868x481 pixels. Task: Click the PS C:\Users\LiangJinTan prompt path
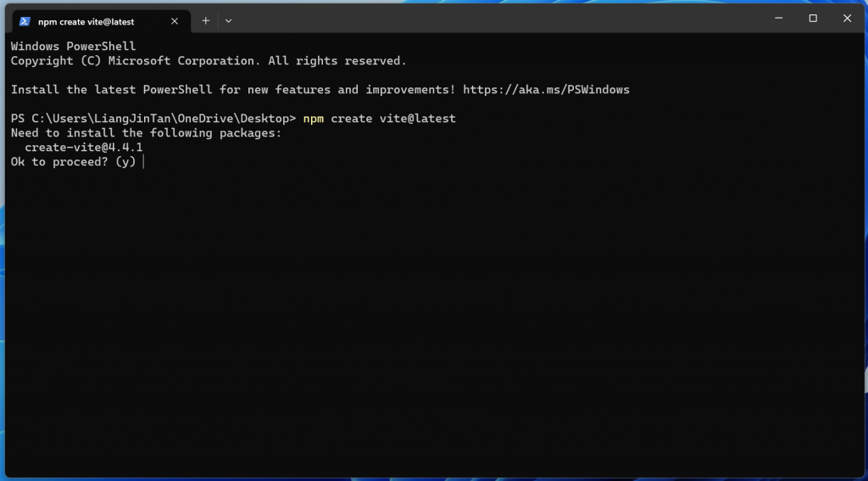(x=154, y=119)
